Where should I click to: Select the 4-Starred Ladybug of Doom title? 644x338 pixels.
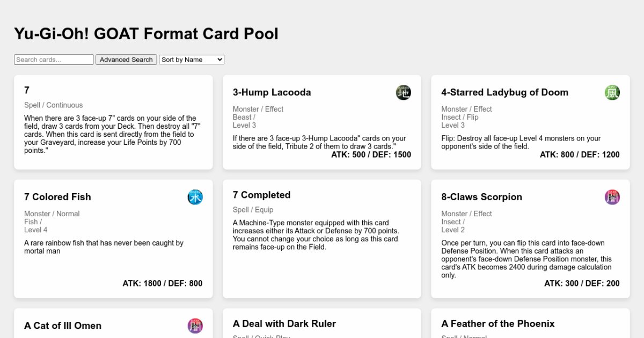click(504, 92)
